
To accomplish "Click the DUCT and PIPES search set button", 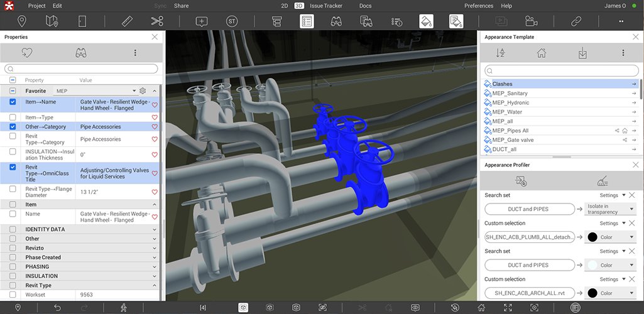I will [x=528, y=209].
